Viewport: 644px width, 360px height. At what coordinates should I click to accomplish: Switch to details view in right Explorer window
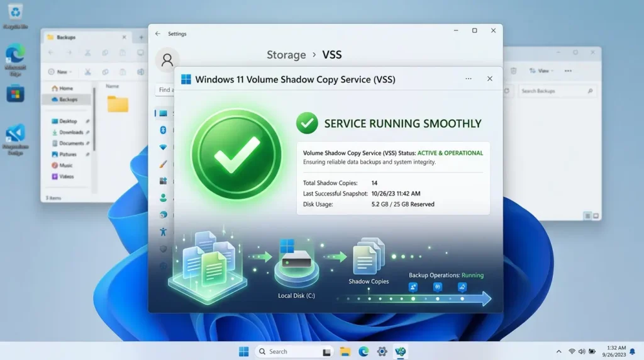(x=588, y=216)
